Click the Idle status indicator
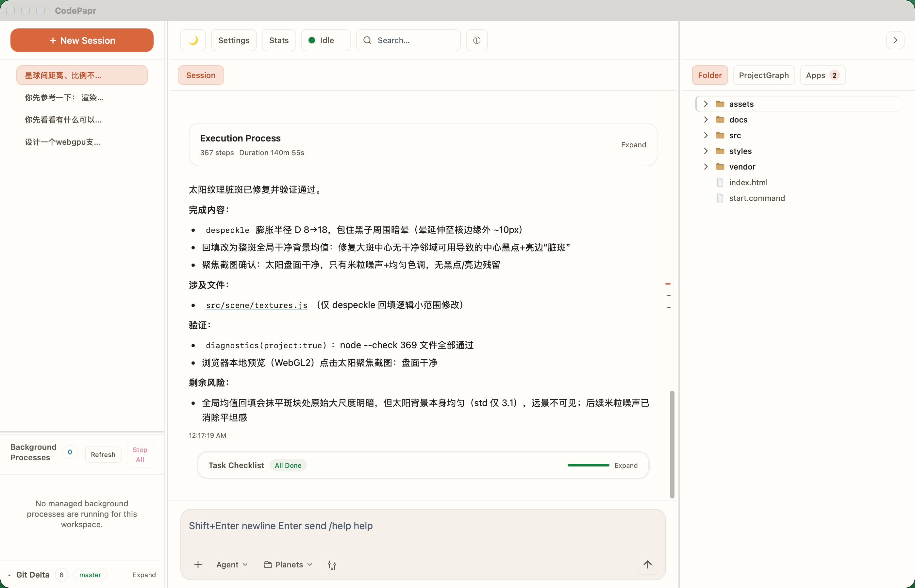The image size is (915, 588). 326,40
